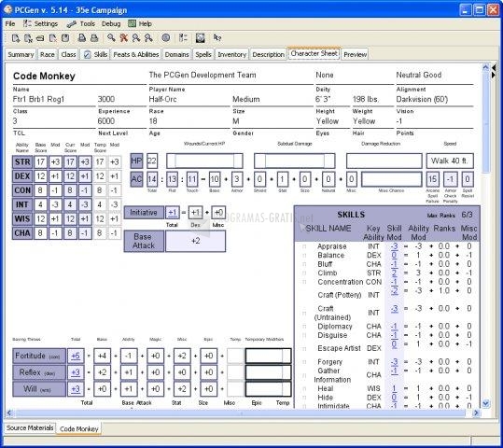Click the Save character disk icon
The width and height of the screenshot is (503, 448).
point(65,38)
